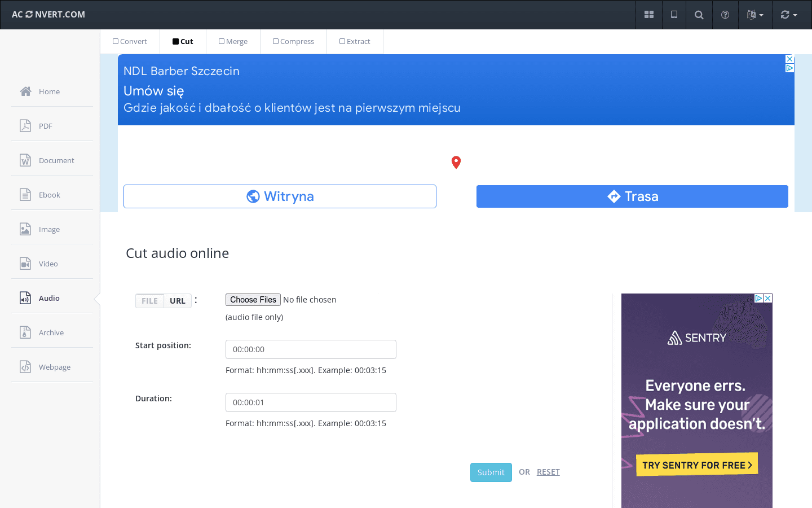Switch to the Merge tab
The height and width of the screenshot is (508, 812).
(233, 42)
